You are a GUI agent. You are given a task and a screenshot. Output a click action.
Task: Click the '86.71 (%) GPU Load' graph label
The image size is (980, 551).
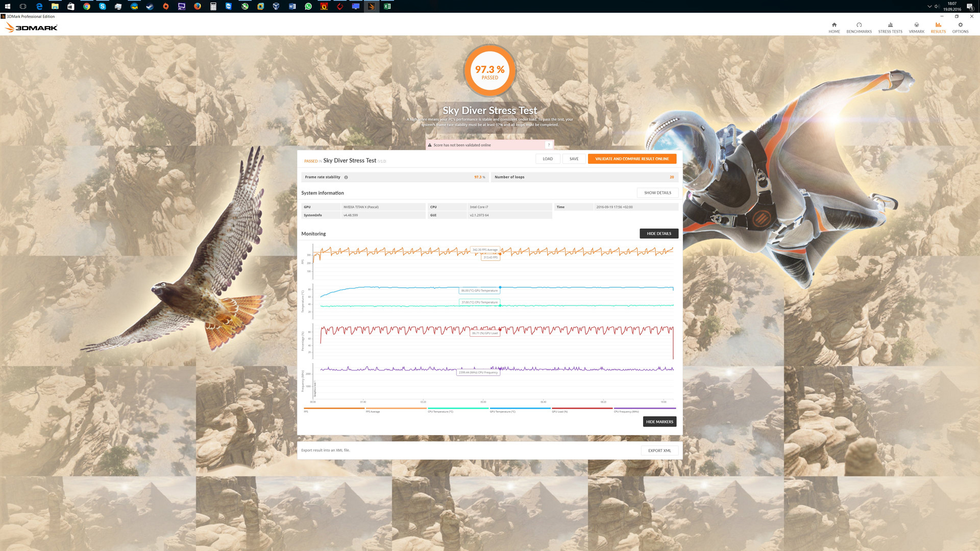[x=485, y=333]
